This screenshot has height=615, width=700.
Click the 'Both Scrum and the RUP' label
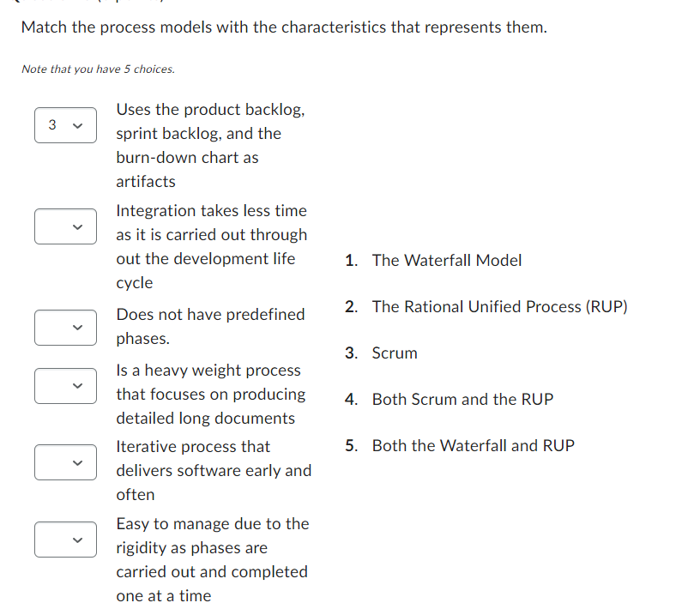click(x=463, y=399)
